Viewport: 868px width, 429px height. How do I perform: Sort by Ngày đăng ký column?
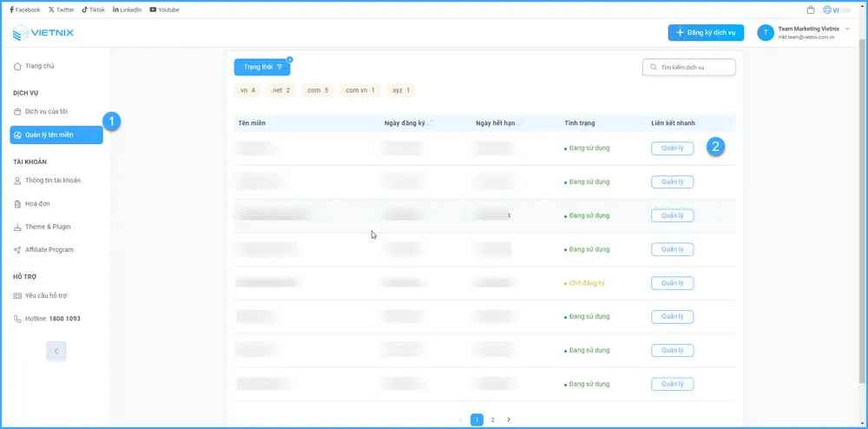click(430, 123)
